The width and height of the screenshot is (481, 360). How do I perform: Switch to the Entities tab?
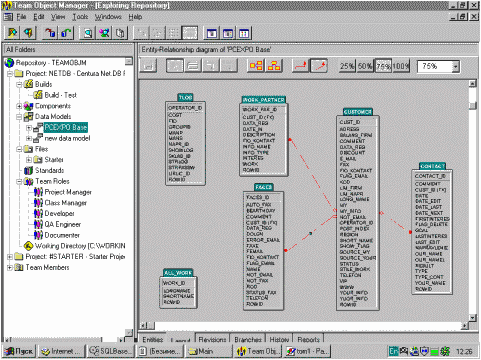pyautogui.click(x=152, y=339)
